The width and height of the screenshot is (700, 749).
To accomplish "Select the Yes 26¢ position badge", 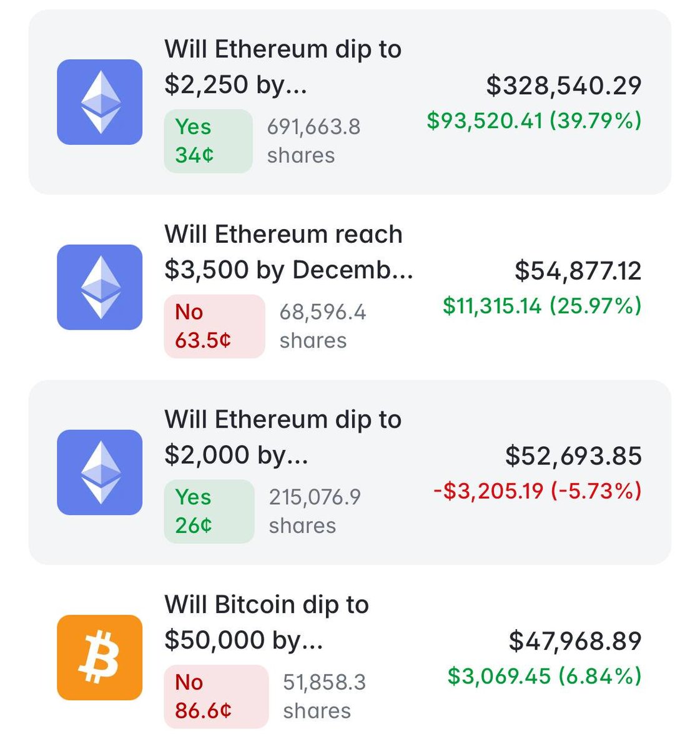I will click(209, 511).
